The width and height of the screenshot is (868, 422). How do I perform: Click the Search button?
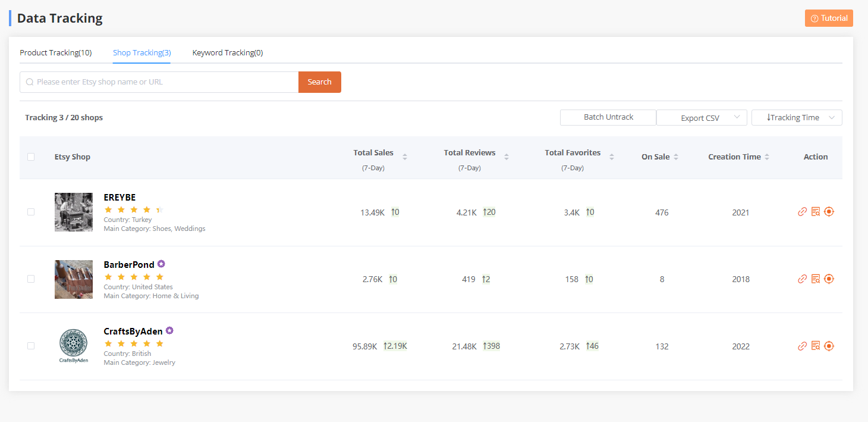click(319, 82)
